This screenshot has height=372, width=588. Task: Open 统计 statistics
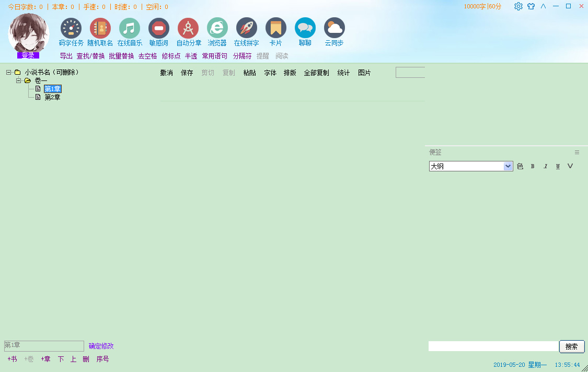click(x=343, y=73)
